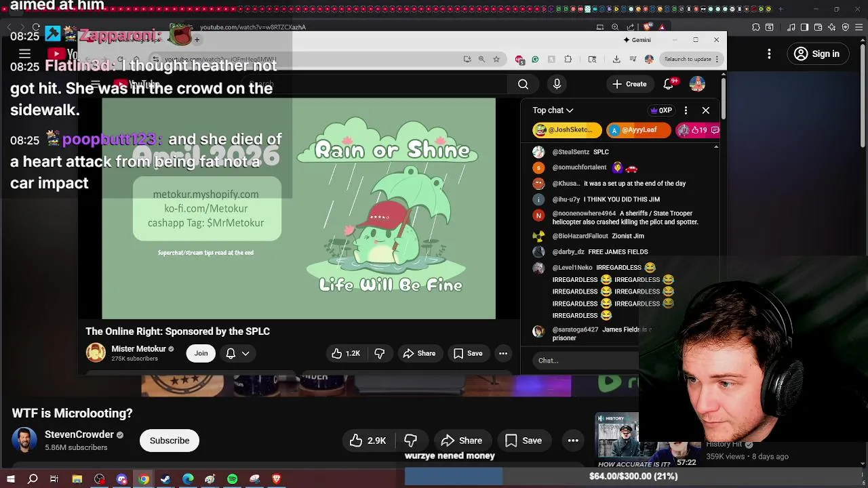Open Brave extensions puzzle icon

coord(756,27)
